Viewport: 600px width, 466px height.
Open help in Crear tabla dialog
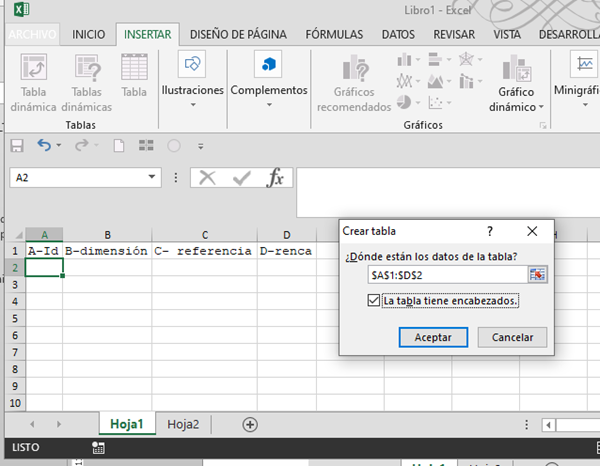coord(490,231)
